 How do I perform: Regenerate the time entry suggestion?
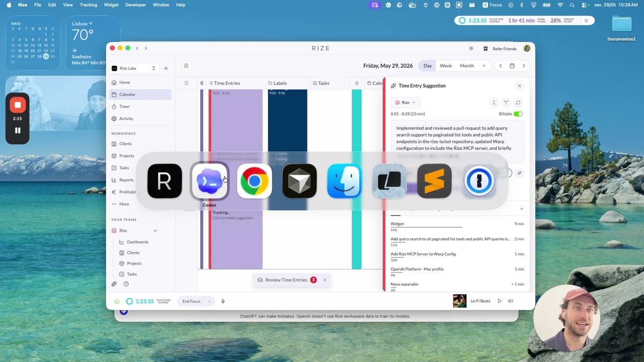[518, 103]
